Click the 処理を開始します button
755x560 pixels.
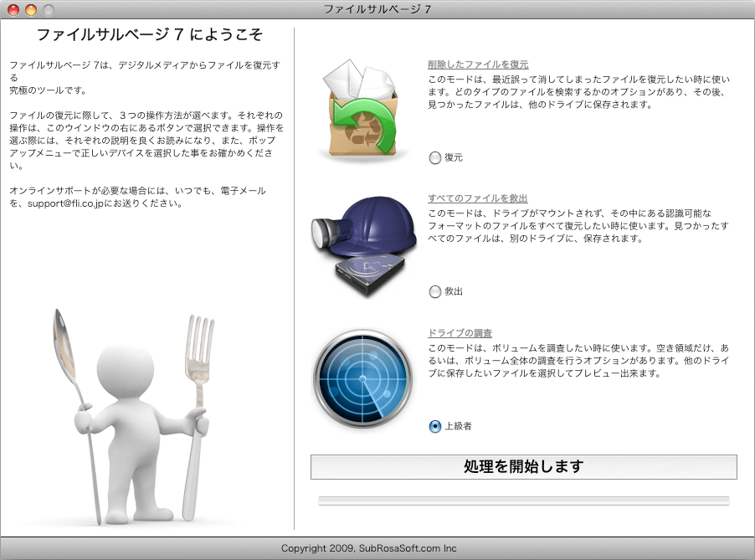point(523,466)
